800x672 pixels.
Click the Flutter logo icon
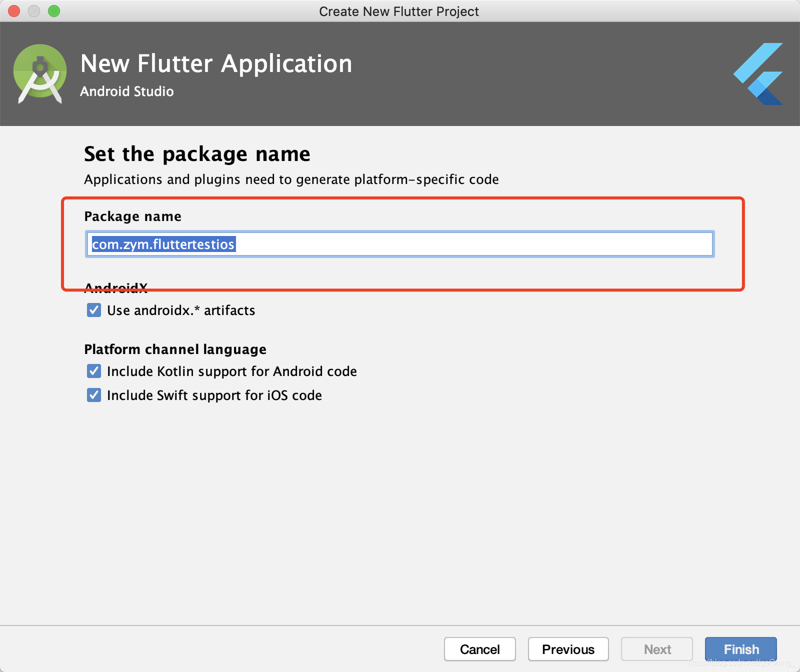click(758, 73)
